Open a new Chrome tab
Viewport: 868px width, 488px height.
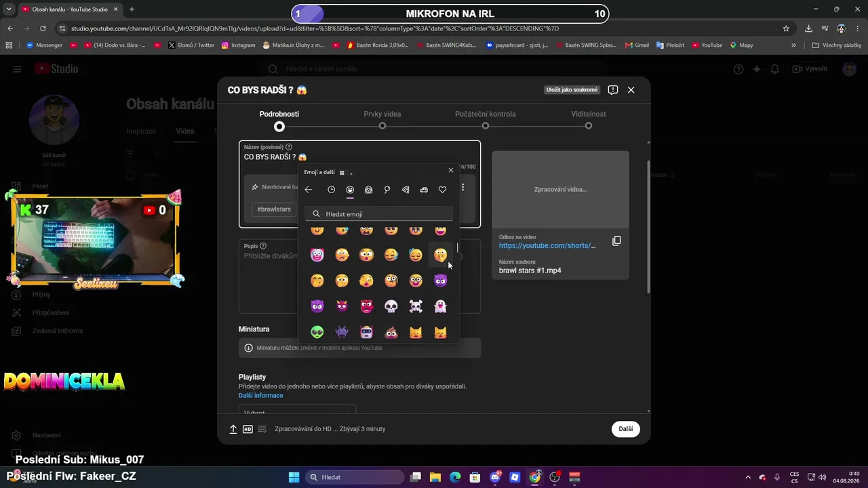pyautogui.click(x=132, y=9)
